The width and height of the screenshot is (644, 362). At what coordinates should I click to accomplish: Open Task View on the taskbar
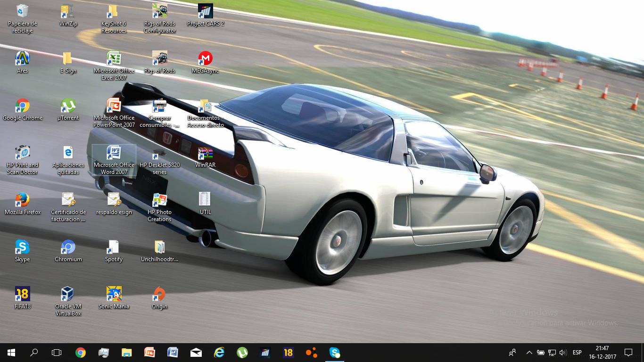(57, 353)
